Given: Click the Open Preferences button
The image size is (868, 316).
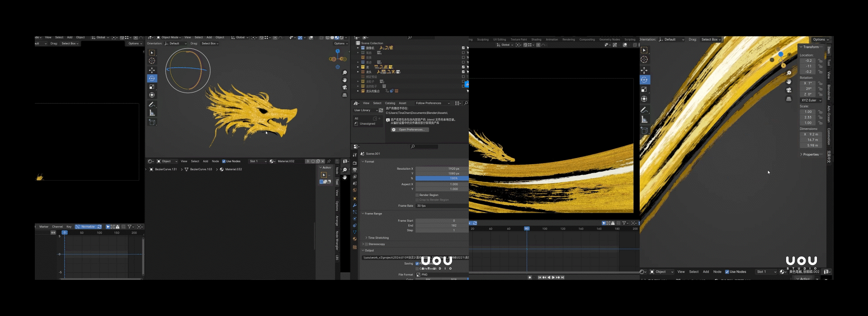Looking at the screenshot, I should coord(410,130).
